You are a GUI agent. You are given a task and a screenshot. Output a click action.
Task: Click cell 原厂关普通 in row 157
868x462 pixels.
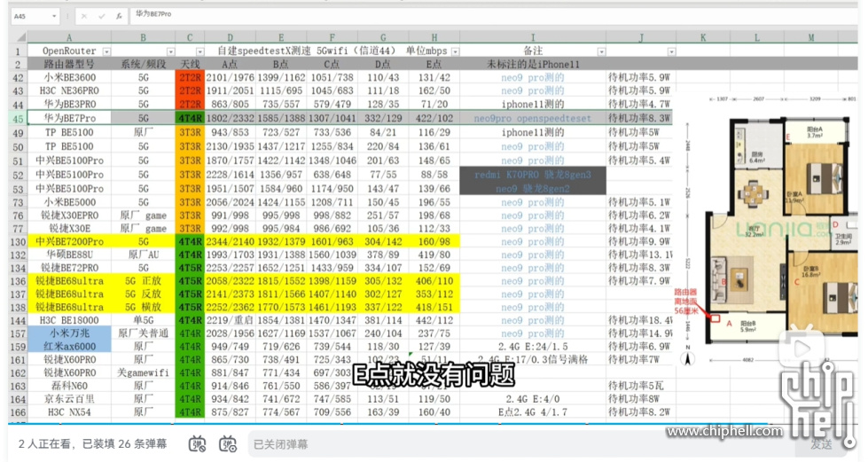144,333
